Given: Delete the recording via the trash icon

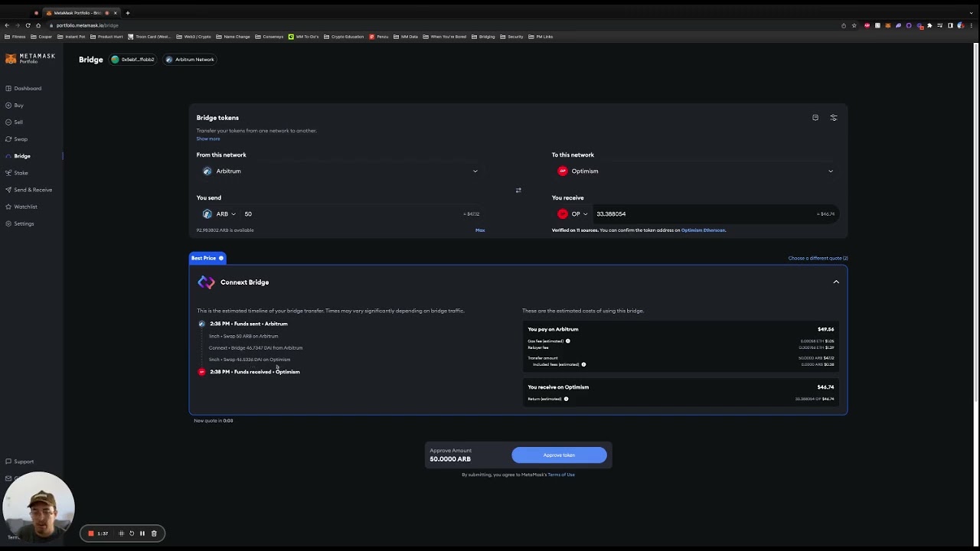Looking at the screenshot, I should coord(154,533).
